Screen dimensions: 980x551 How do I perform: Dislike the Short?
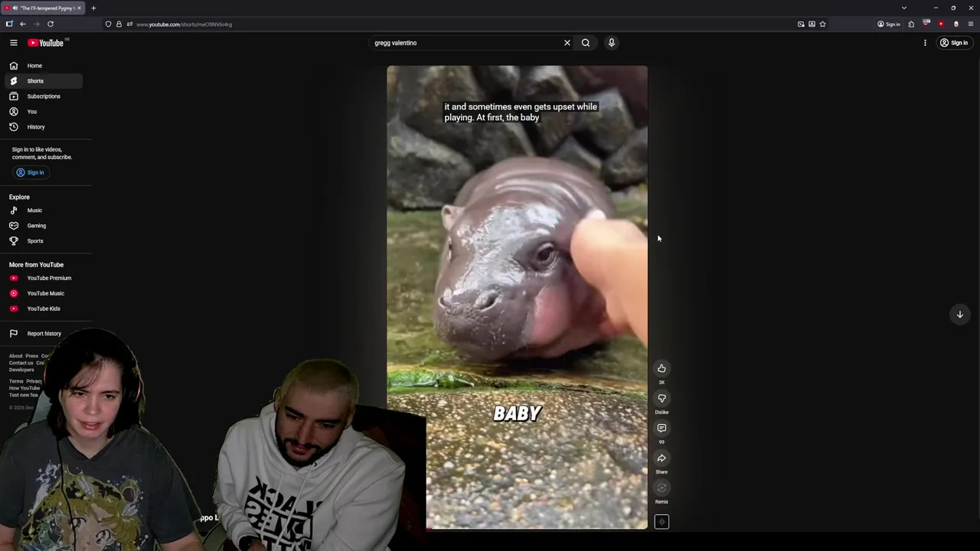click(x=661, y=399)
